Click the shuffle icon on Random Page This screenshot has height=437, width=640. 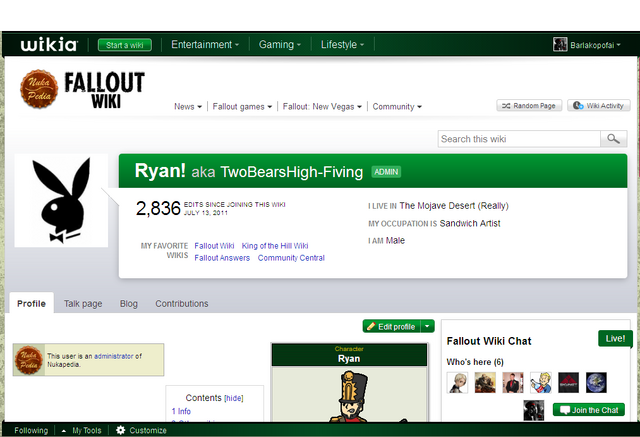click(x=506, y=106)
